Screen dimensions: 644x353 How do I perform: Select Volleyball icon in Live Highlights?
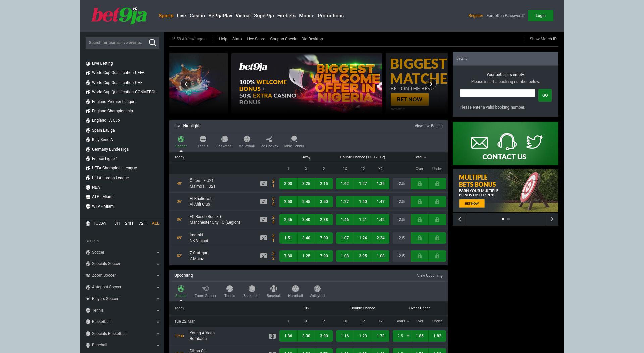coord(247,139)
